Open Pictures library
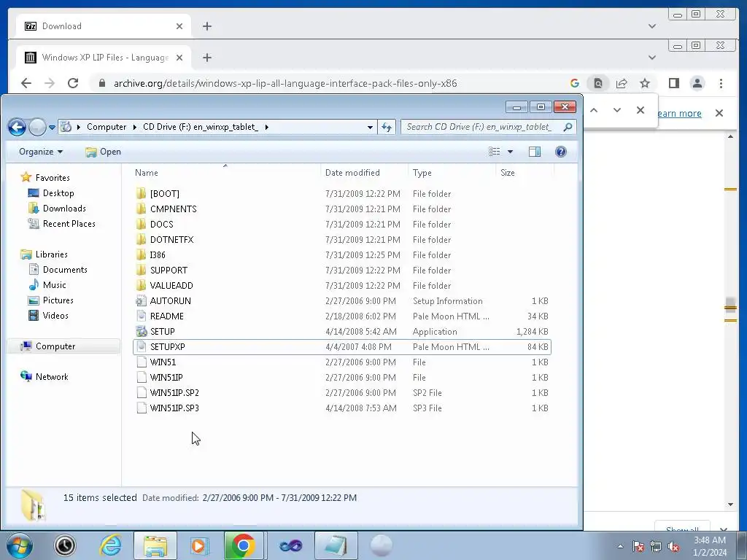747x560 pixels. [x=51, y=300]
